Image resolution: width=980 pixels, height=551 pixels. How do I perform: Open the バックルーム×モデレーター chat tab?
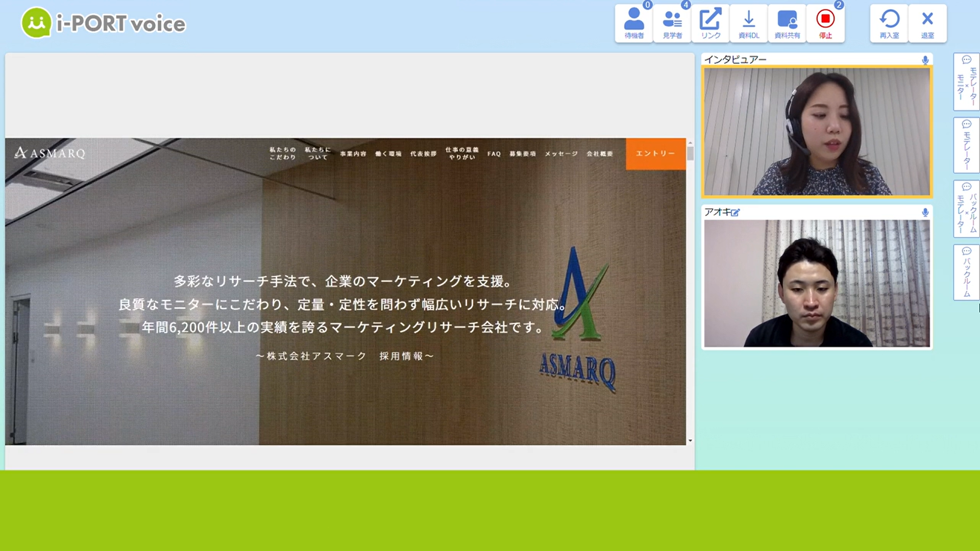[x=966, y=209]
